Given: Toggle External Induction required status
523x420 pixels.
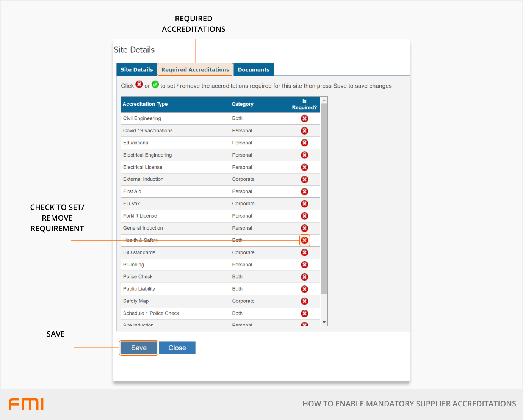Looking at the screenshot, I should [x=304, y=179].
